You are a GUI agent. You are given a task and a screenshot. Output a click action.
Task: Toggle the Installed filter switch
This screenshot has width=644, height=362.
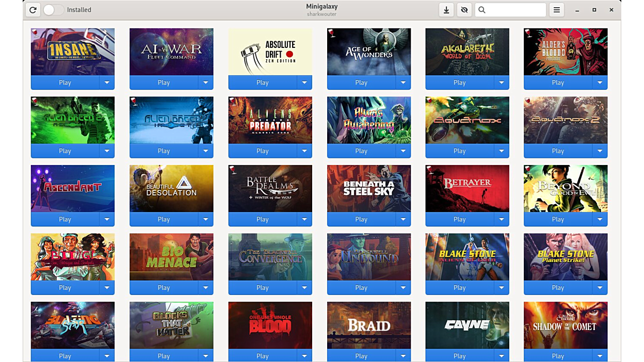53,10
